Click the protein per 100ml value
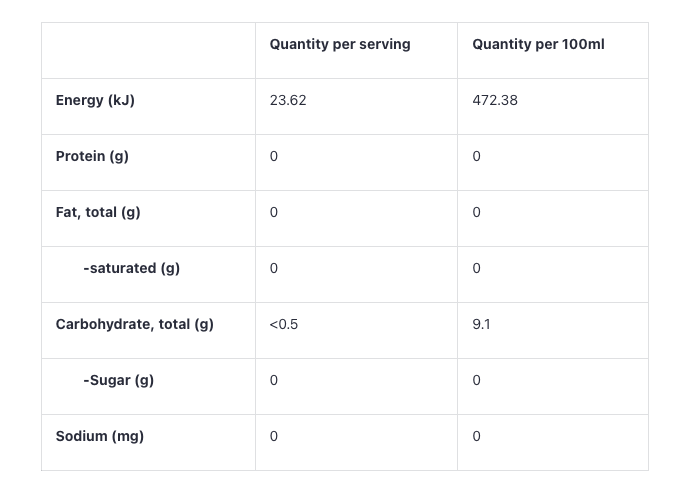Screen dimensions: 692x492 click(477, 157)
